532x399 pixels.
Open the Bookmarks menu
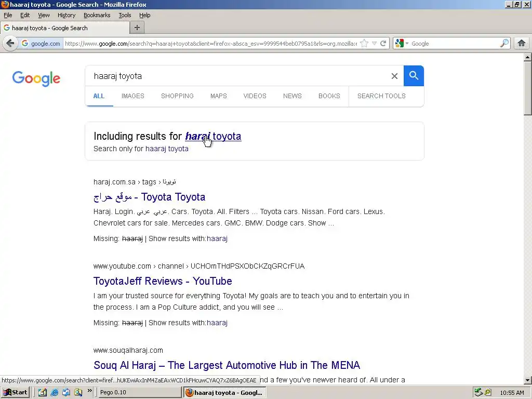coord(97,15)
